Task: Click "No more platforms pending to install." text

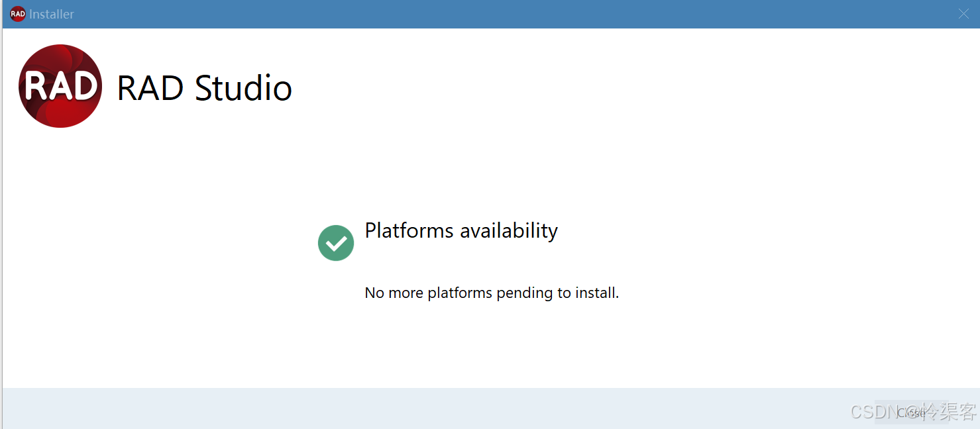Action: 492,293
